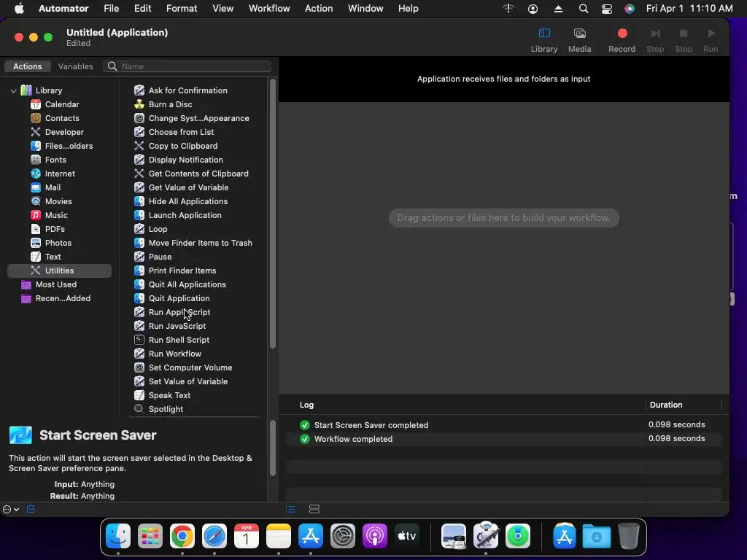This screenshot has height=560, width=747.
Task: Show the variables list view button
Action: click(x=314, y=509)
